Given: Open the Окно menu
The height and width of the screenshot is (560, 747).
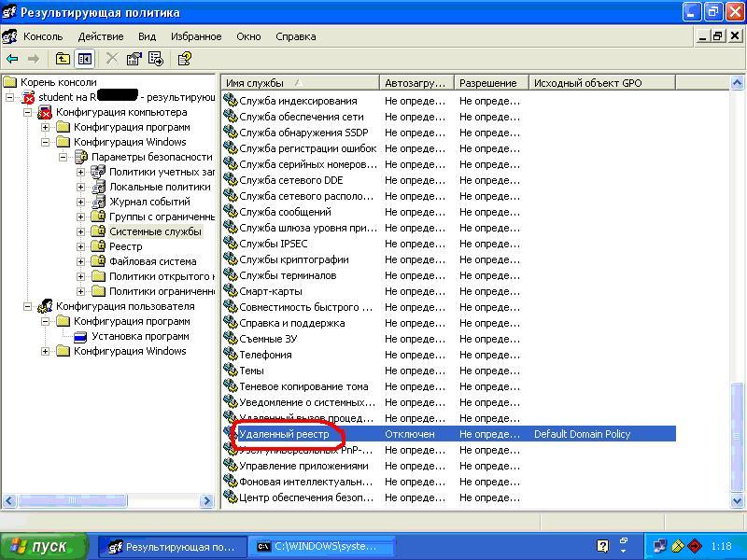Looking at the screenshot, I should coord(248,36).
